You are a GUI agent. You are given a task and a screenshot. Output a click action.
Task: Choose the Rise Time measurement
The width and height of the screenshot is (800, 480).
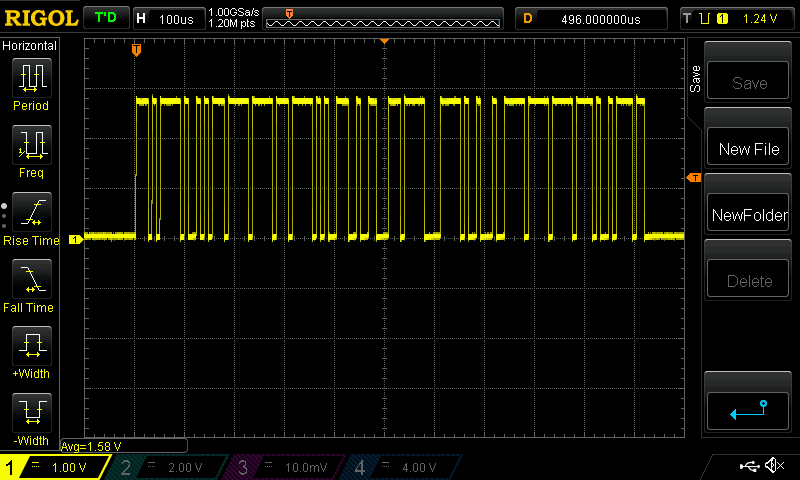click(x=31, y=213)
